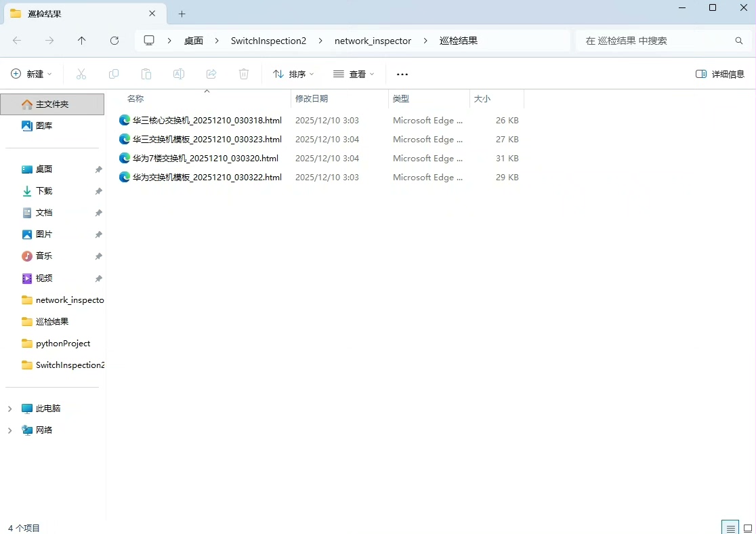Switch to details list view icon
This screenshot has width=756, height=534.
pyautogui.click(x=730, y=528)
